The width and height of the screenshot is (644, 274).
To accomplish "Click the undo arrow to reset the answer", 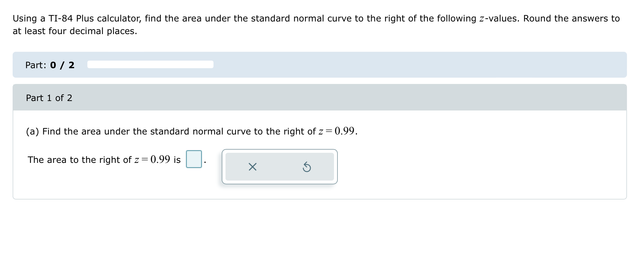I will click(x=307, y=167).
